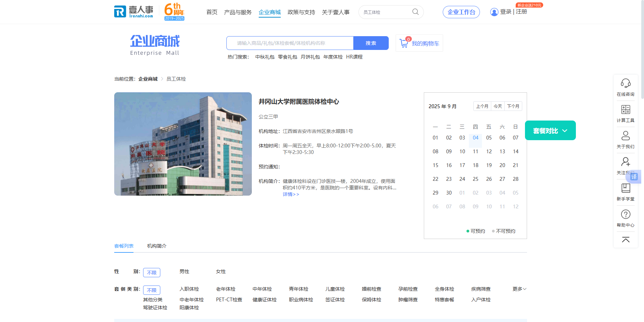Expand the 套餐对比 dropdown
This screenshot has height=322, width=644.
550,131
